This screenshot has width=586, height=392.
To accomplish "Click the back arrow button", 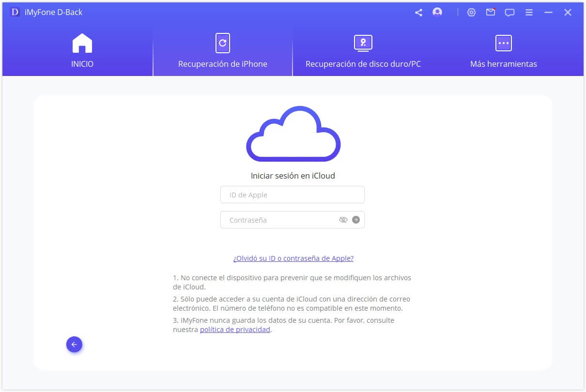I will click(x=74, y=344).
